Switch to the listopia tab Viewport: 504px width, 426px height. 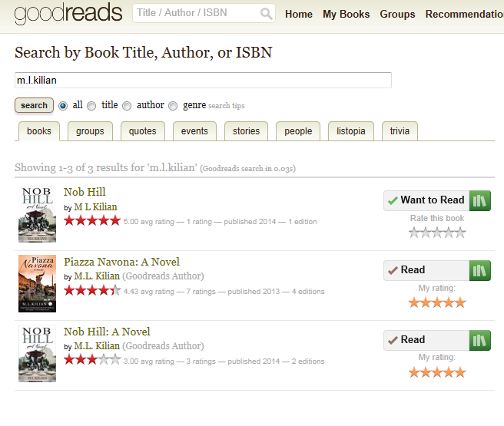[x=350, y=131]
